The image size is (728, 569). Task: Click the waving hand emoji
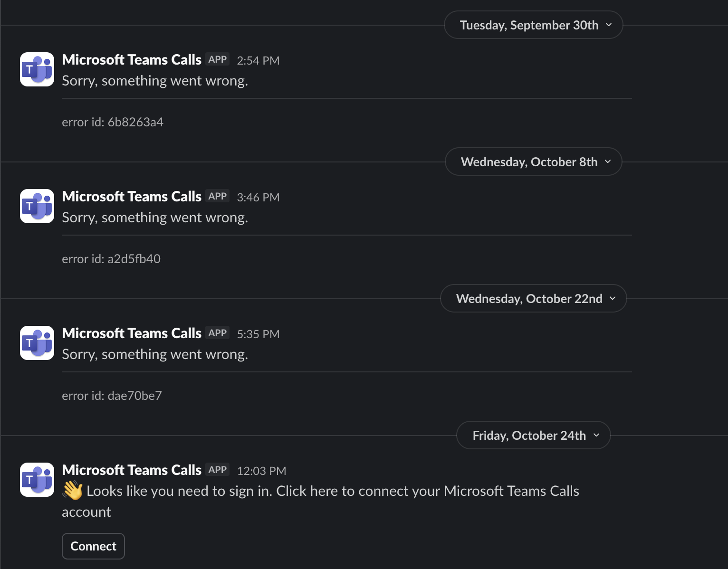point(73,491)
